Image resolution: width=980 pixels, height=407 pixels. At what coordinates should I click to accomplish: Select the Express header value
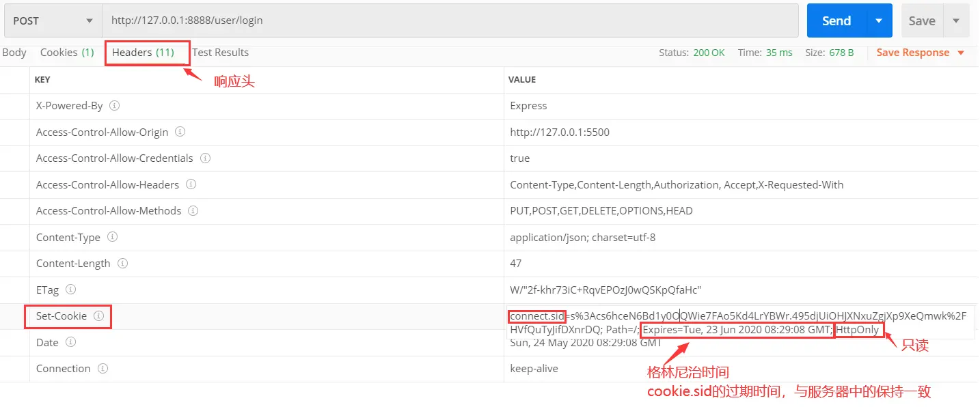coord(528,106)
